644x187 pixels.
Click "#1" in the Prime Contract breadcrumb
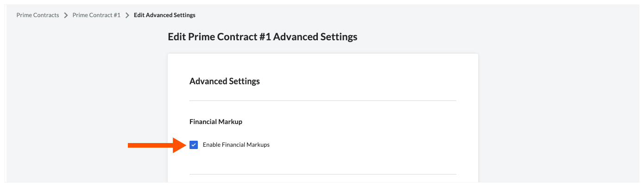tap(117, 15)
